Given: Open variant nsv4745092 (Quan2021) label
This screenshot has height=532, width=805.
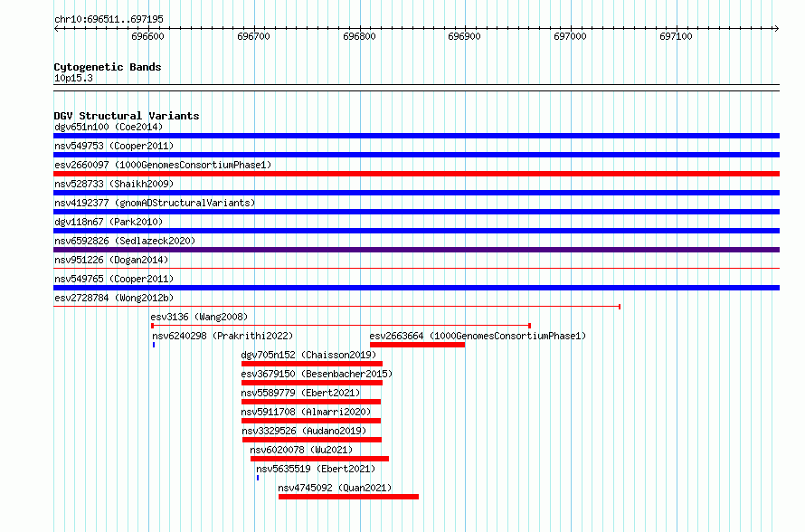Looking at the screenshot, I should (335, 488).
